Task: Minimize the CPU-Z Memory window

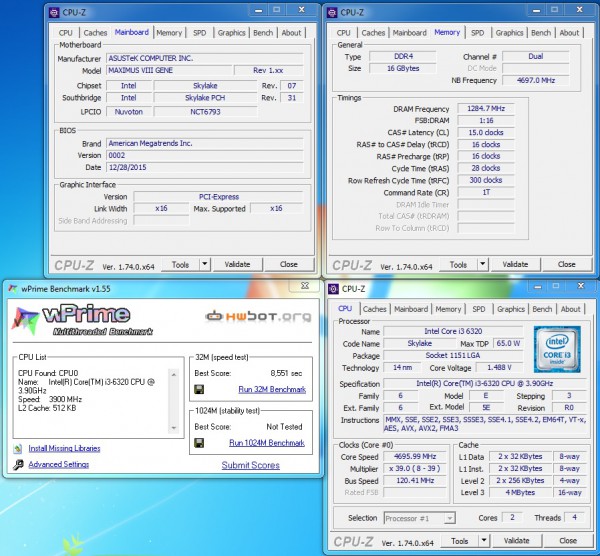Action: (x=536, y=10)
